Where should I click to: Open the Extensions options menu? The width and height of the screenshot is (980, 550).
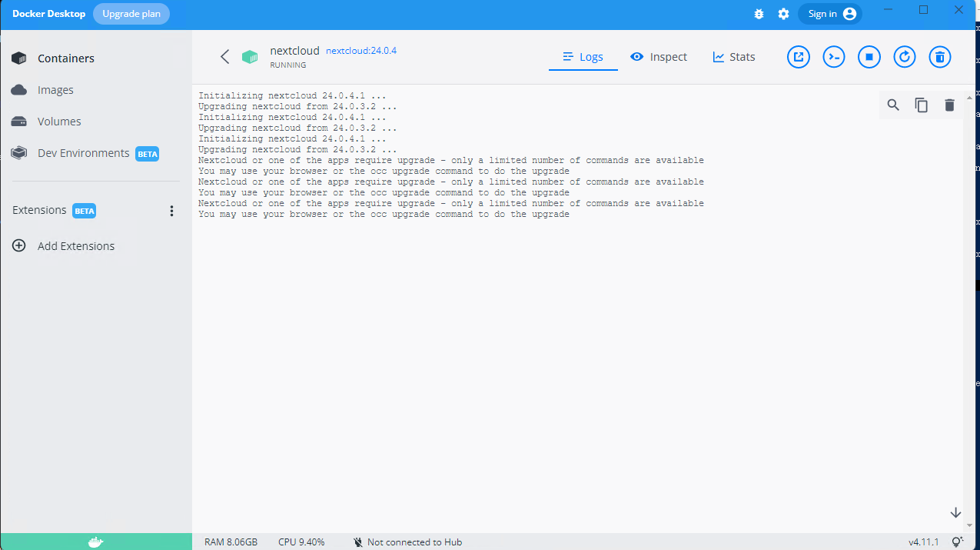pyautogui.click(x=171, y=210)
